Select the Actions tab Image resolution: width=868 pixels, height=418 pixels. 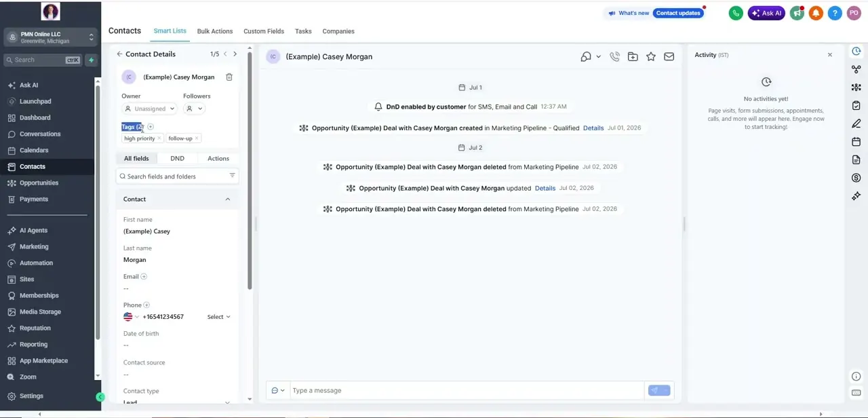pos(218,159)
